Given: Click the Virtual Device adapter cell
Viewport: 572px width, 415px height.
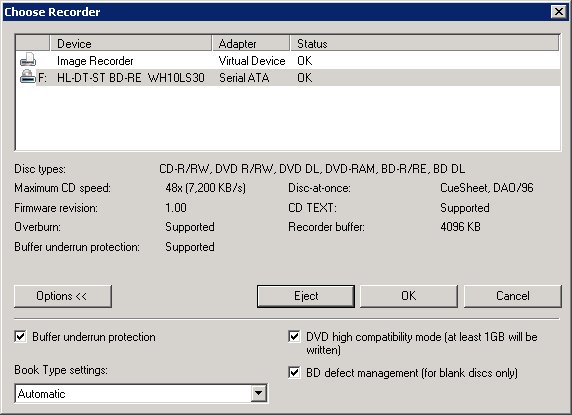Looking at the screenshot, I should [252, 61].
